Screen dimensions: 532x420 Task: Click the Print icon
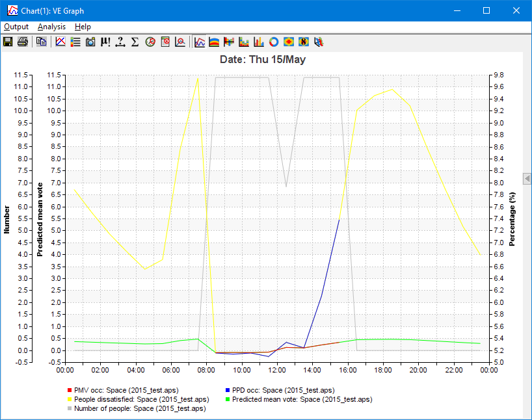[23, 42]
